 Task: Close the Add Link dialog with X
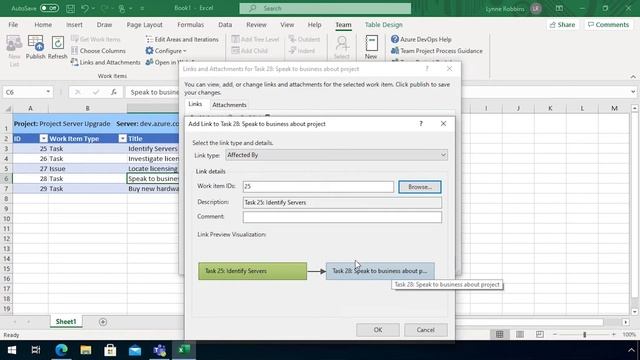point(443,124)
